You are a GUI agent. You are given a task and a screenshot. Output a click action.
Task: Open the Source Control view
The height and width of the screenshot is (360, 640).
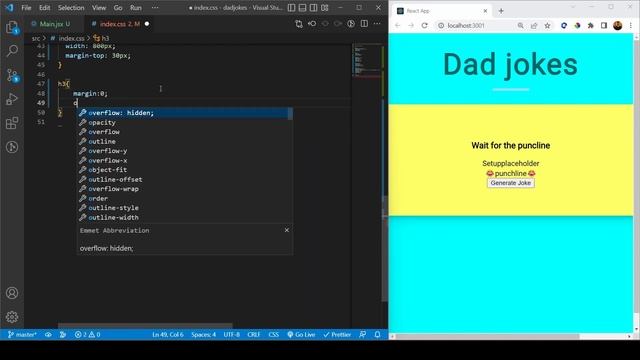(12, 75)
